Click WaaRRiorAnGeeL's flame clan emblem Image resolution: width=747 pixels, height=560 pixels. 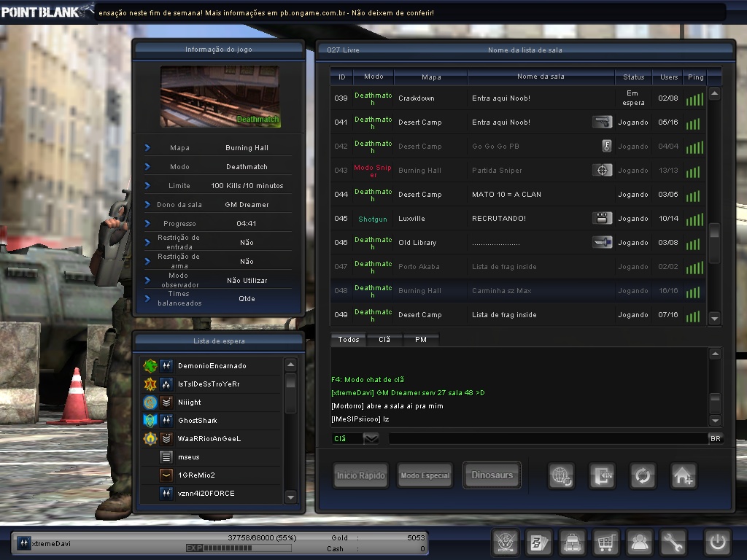(x=150, y=438)
